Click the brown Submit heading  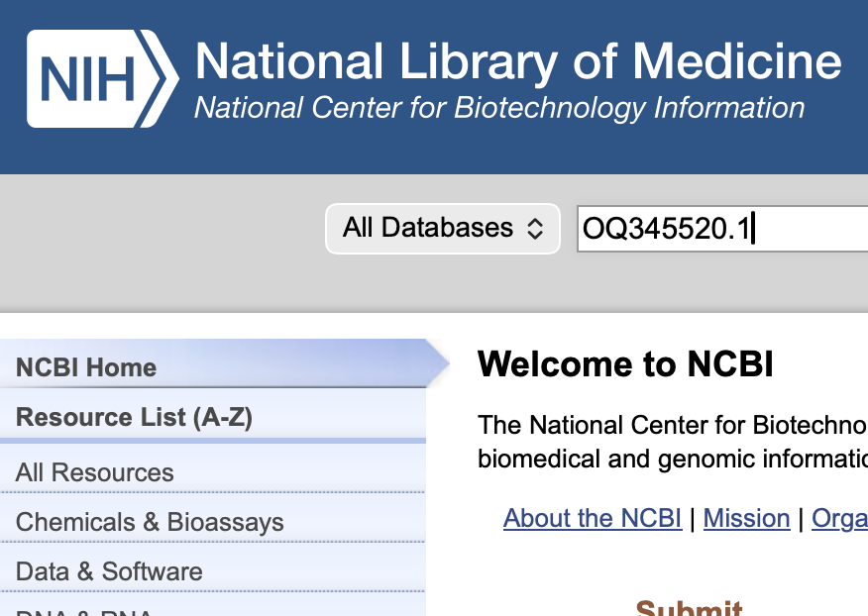click(689, 607)
